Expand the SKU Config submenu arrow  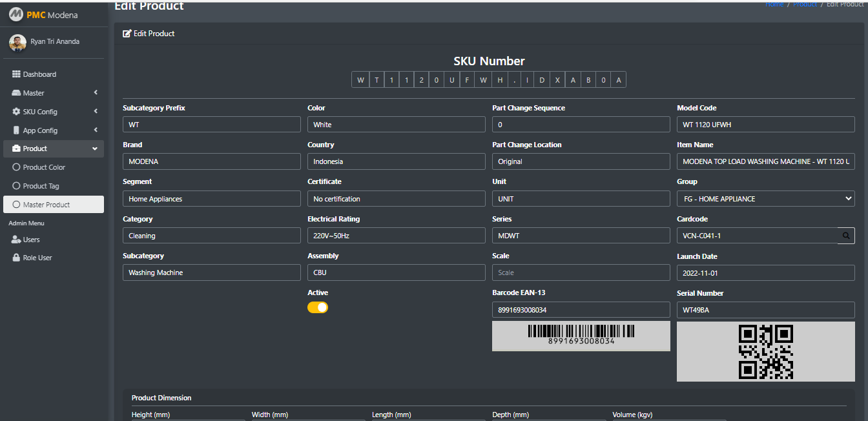tap(96, 112)
